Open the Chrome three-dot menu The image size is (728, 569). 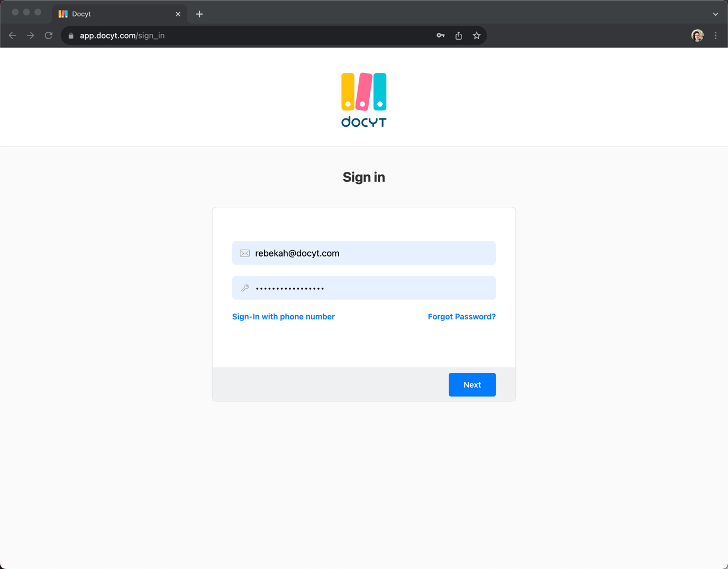[716, 35]
